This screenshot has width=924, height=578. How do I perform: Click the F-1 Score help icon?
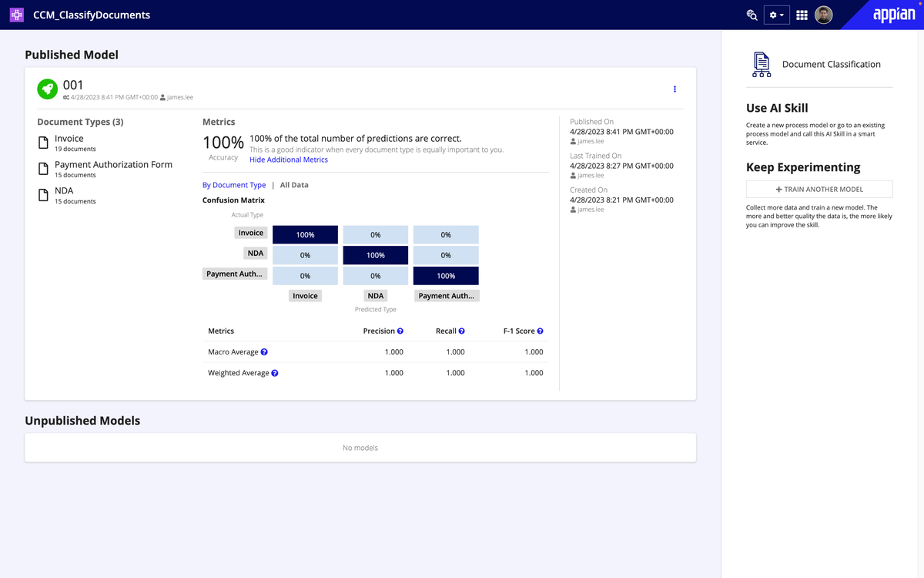tap(540, 331)
